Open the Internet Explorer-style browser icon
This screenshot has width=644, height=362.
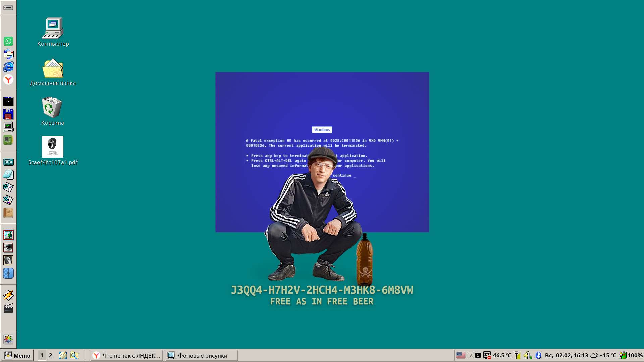coord(8,67)
